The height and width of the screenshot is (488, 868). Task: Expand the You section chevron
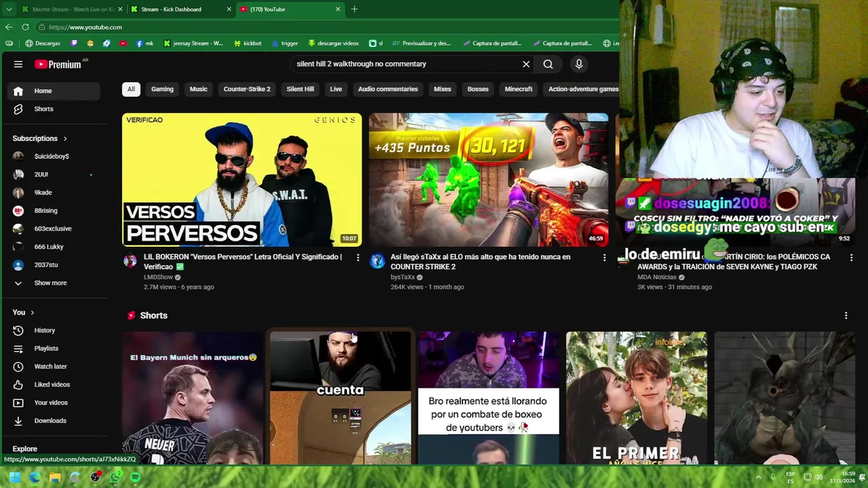[32, 312]
